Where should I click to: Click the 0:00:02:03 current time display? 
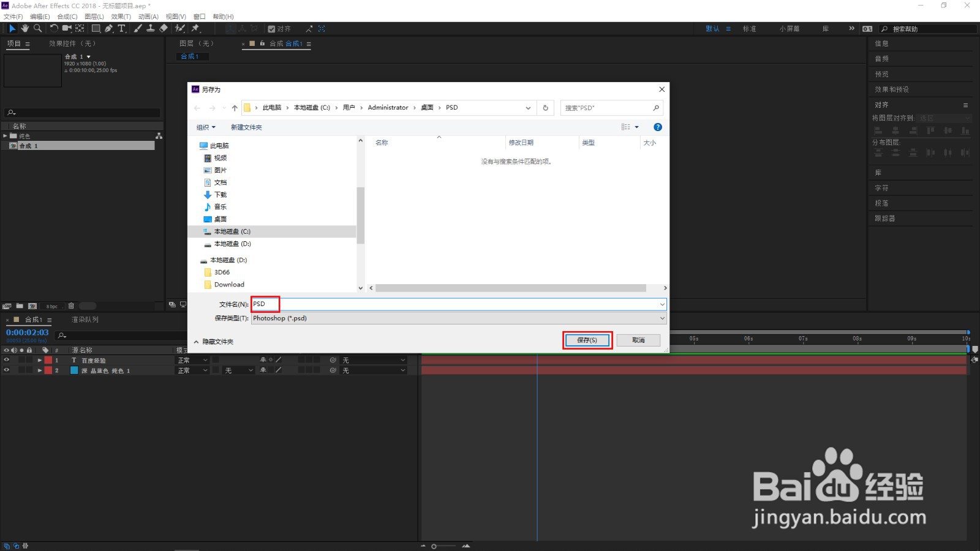[27, 332]
